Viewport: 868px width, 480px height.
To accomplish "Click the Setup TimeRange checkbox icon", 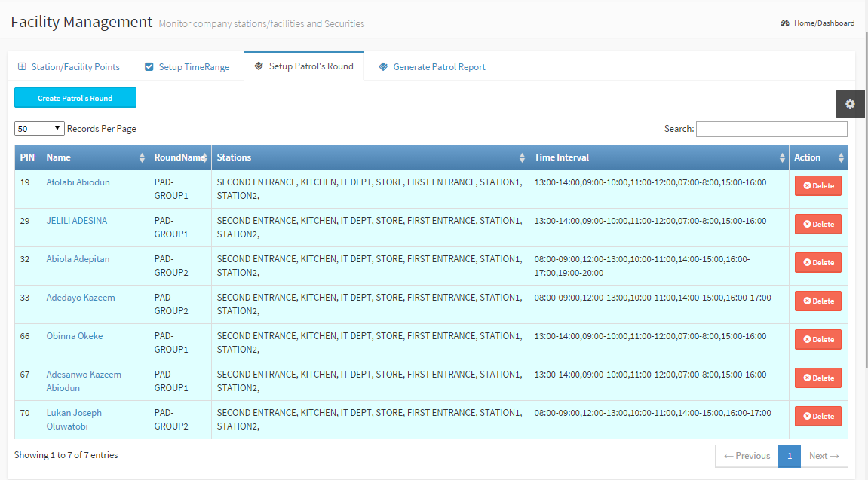I will (149, 66).
